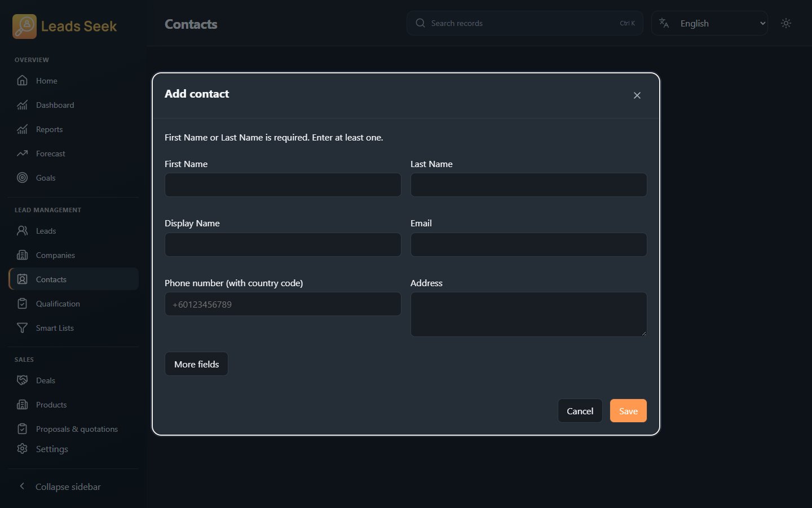The width and height of the screenshot is (812, 508).
Task: Grab the Address textarea resize handle
Action: coord(643,333)
